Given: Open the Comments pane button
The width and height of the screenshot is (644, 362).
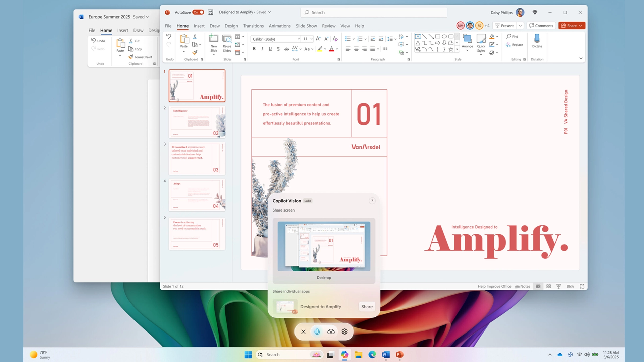Looking at the screenshot, I should click(541, 26).
